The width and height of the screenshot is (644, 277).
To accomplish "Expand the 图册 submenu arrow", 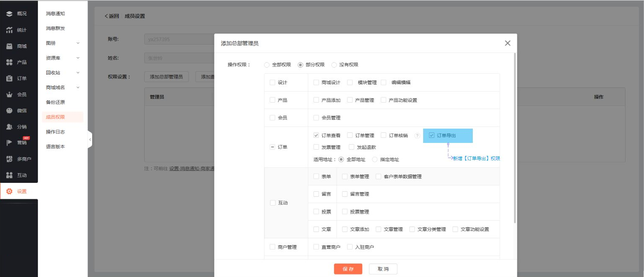I will coord(78,43).
